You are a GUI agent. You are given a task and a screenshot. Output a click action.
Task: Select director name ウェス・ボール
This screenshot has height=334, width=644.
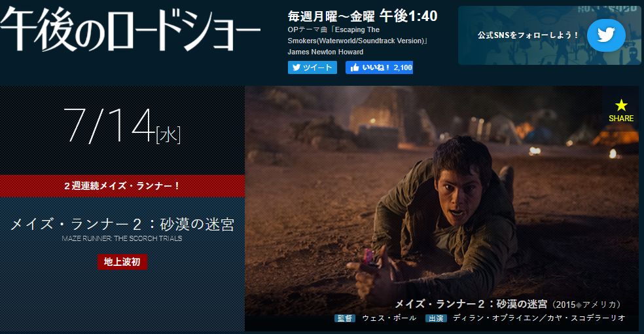tap(389, 318)
